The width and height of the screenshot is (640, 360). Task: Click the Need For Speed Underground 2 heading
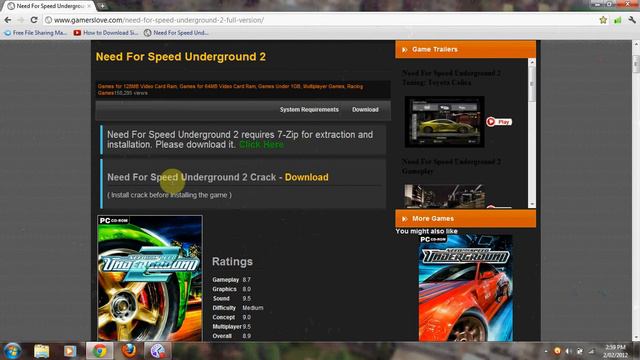[180, 57]
